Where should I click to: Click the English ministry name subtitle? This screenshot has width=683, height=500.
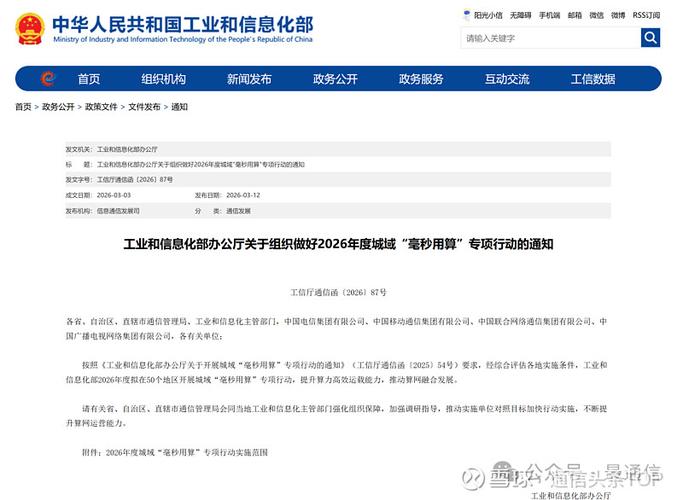[x=183, y=39]
